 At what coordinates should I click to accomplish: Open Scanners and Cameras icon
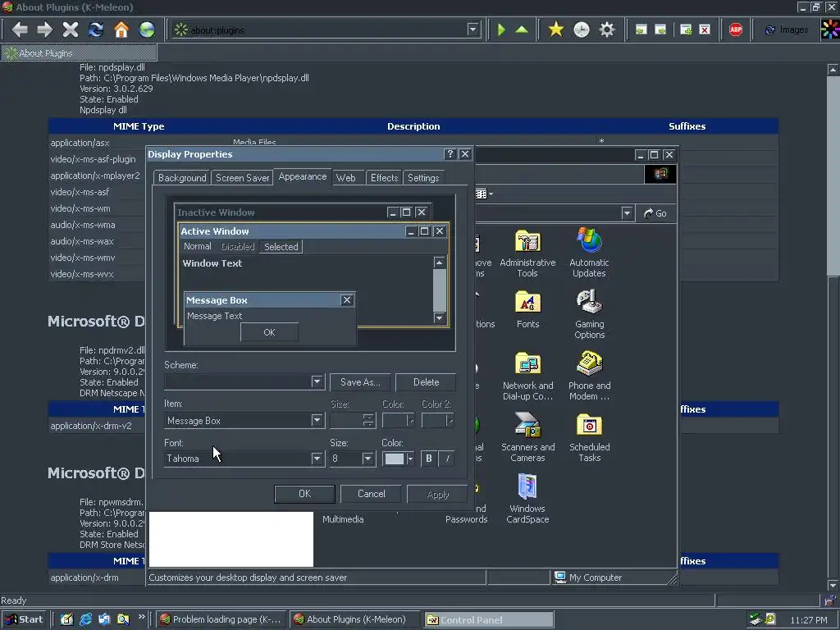(x=527, y=437)
